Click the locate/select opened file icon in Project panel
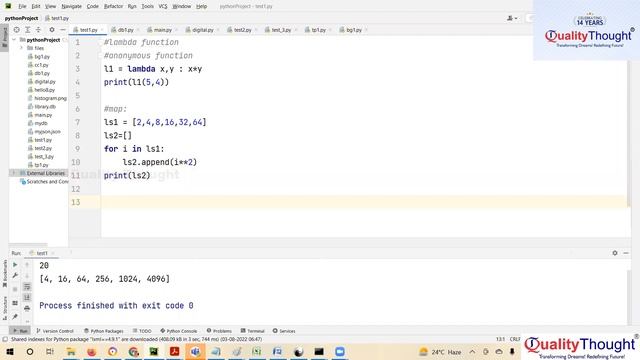 tap(16, 30)
